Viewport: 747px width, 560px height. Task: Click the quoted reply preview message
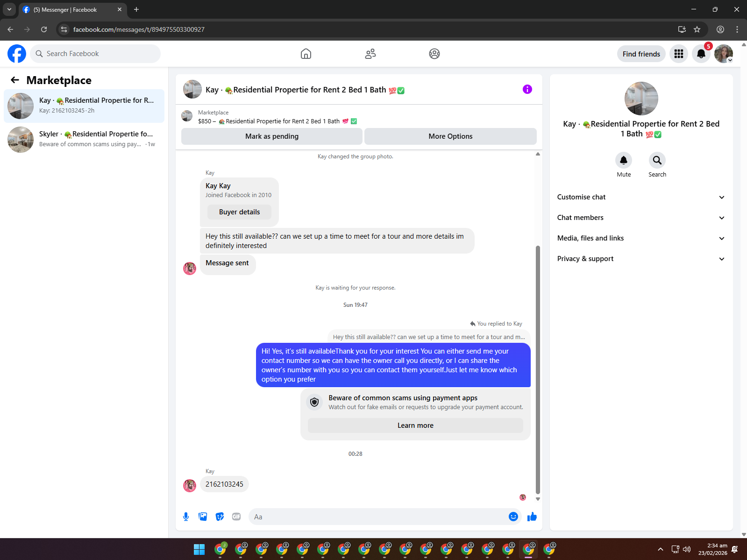[429, 337]
